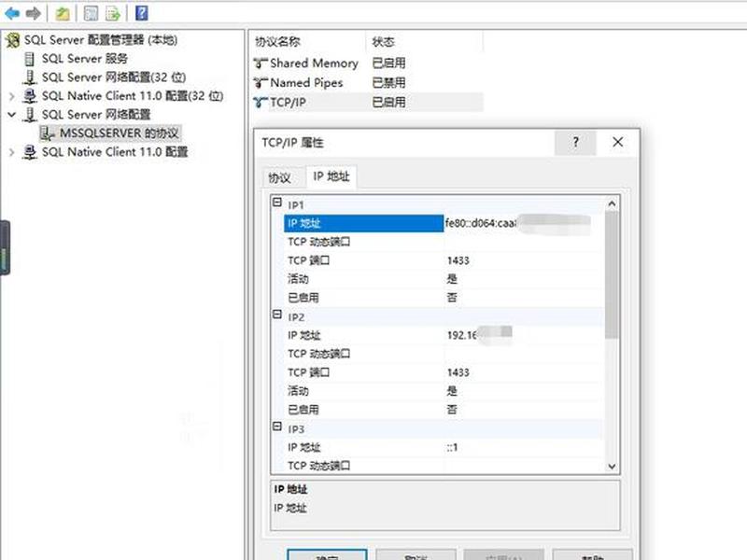Collapse the SQL Server 网络配置 node
The height and width of the screenshot is (560, 747).
(12, 115)
